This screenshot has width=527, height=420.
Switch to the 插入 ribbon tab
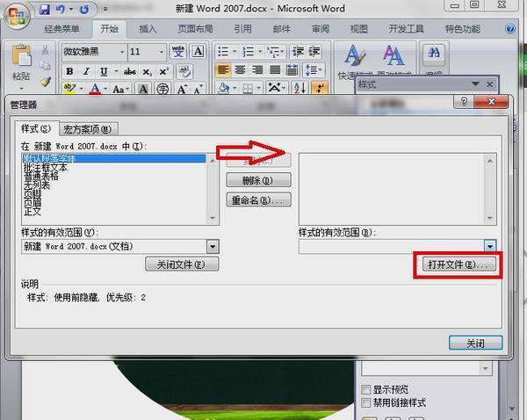pyautogui.click(x=148, y=29)
